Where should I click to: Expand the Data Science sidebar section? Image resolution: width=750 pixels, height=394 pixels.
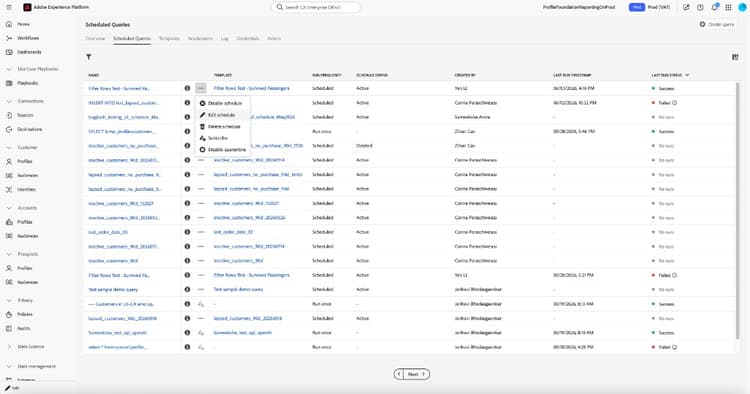[x=9, y=346]
